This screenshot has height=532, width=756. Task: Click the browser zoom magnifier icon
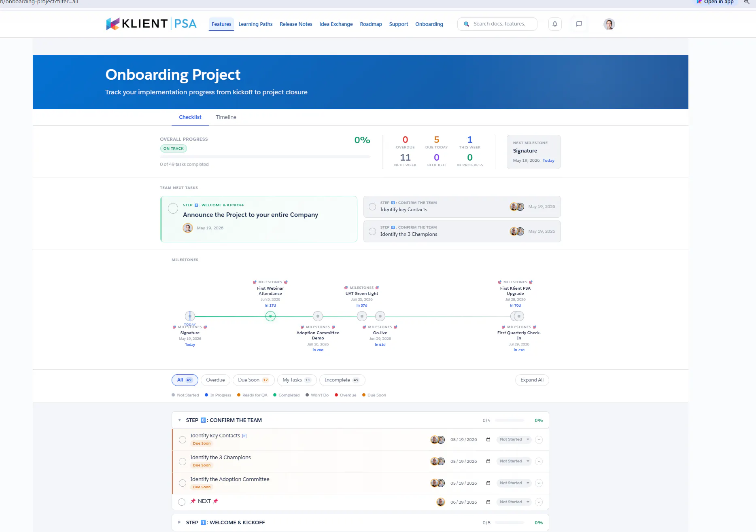click(747, 2)
